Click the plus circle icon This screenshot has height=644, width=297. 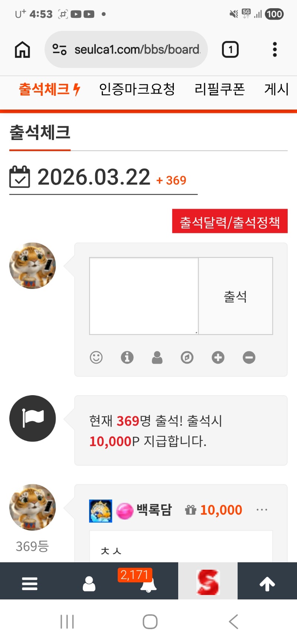[218, 357]
